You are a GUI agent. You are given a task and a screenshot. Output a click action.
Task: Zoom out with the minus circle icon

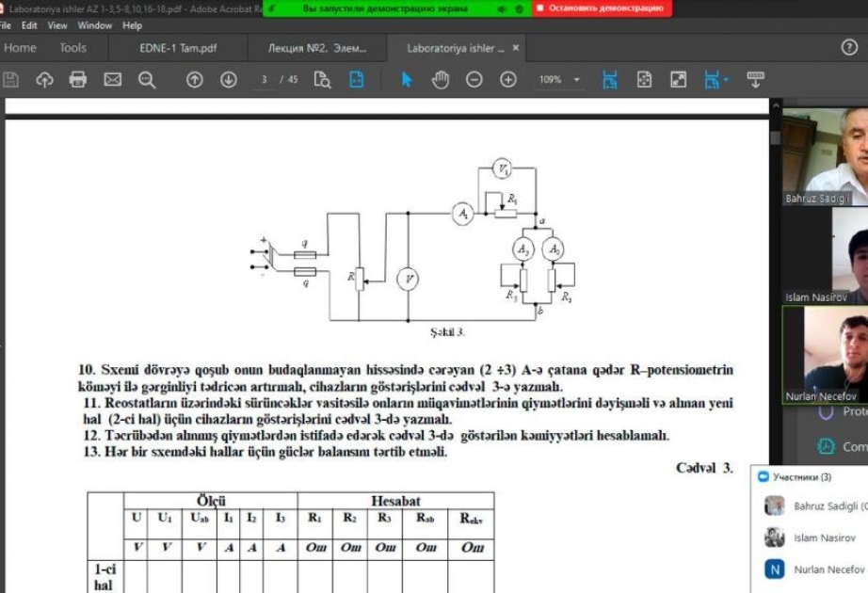click(474, 80)
